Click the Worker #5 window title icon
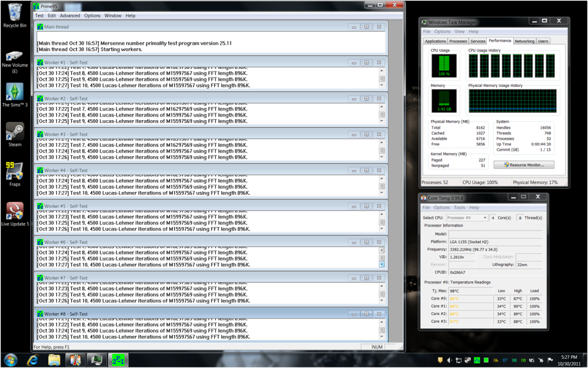Image resolution: width=588 pixels, height=368 pixels. 40,206
